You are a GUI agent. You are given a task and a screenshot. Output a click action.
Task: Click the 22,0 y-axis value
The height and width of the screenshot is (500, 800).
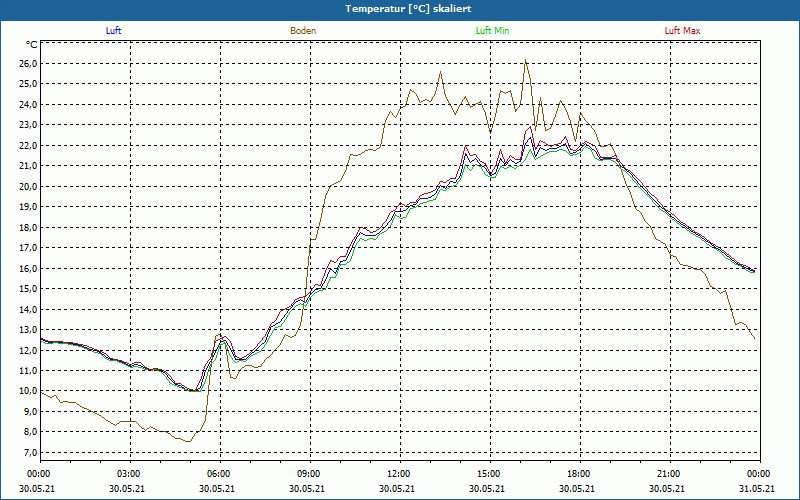pos(29,145)
